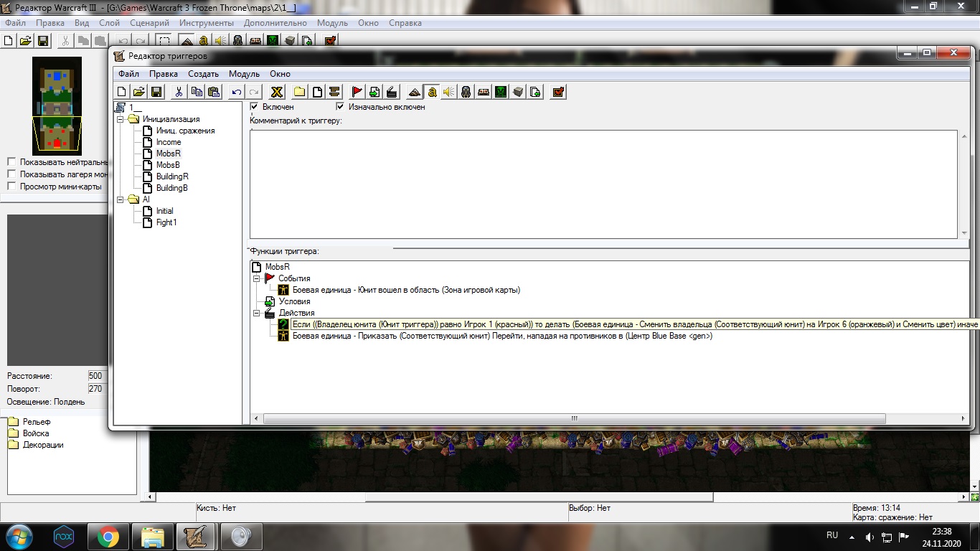Select action 'Приказать (Соответствующий юнит)'
Image resolution: width=980 pixels, height=551 pixels.
502,336
